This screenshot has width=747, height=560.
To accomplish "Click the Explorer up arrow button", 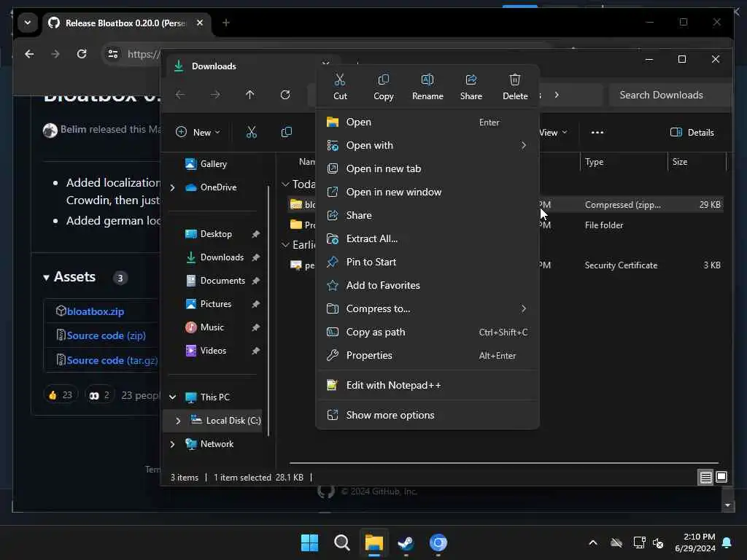I will pos(249,95).
